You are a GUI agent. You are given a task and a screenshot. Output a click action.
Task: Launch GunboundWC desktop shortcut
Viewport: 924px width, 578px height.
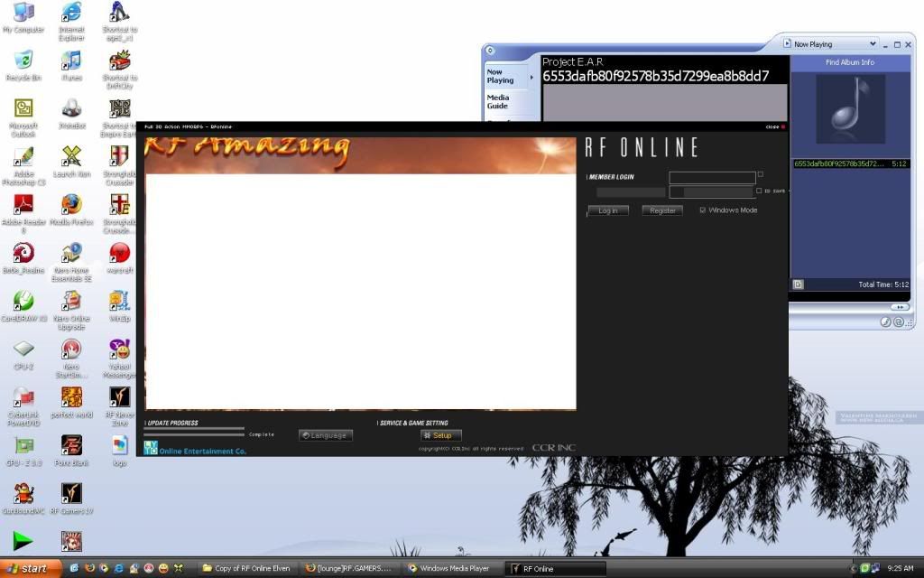(23, 499)
